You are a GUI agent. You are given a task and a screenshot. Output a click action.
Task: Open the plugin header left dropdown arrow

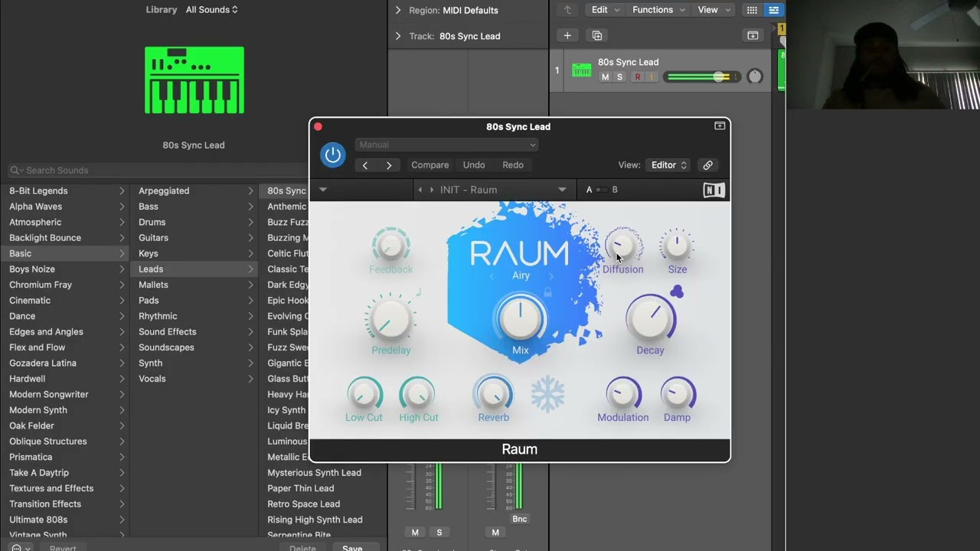pyautogui.click(x=323, y=190)
